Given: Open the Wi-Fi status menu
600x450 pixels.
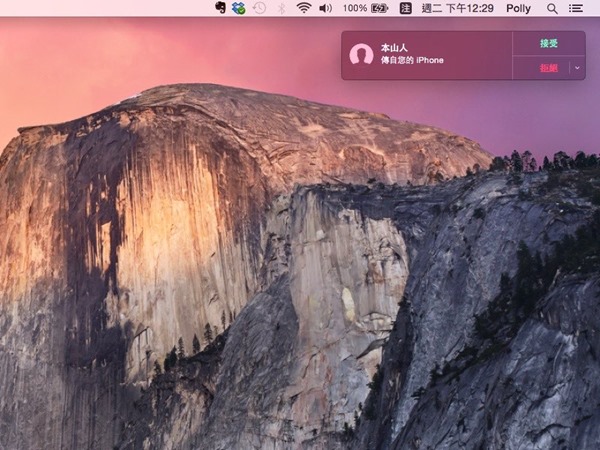Looking at the screenshot, I should [303, 8].
